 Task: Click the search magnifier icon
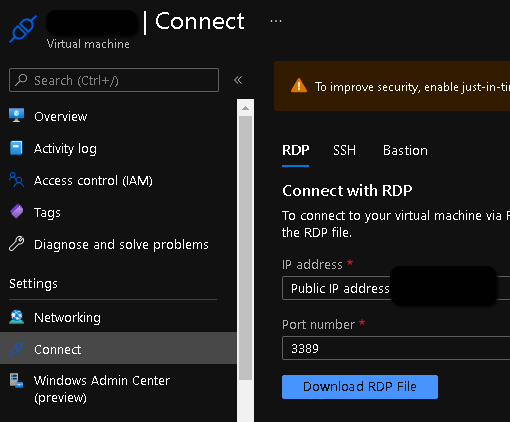coord(22,80)
